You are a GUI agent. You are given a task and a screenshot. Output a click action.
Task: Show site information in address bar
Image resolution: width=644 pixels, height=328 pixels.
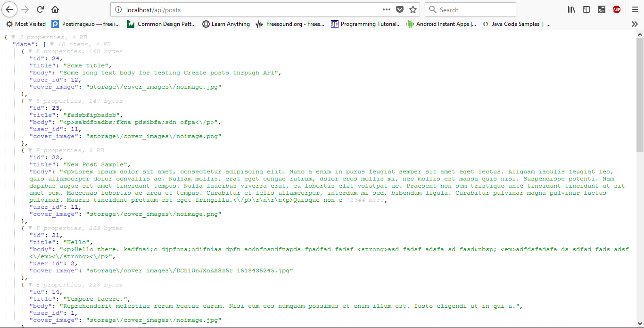point(118,9)
